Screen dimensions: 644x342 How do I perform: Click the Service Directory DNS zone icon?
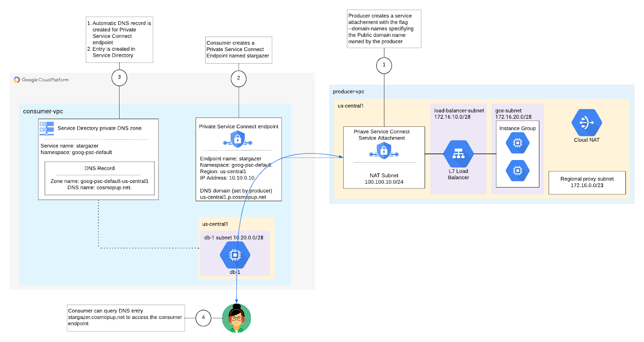tap(47, 128)
